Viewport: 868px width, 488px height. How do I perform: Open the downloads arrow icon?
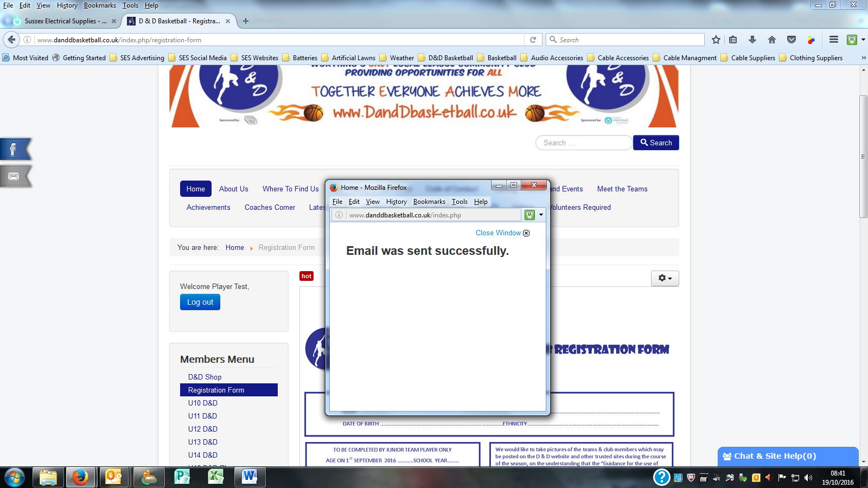(752, 40)
